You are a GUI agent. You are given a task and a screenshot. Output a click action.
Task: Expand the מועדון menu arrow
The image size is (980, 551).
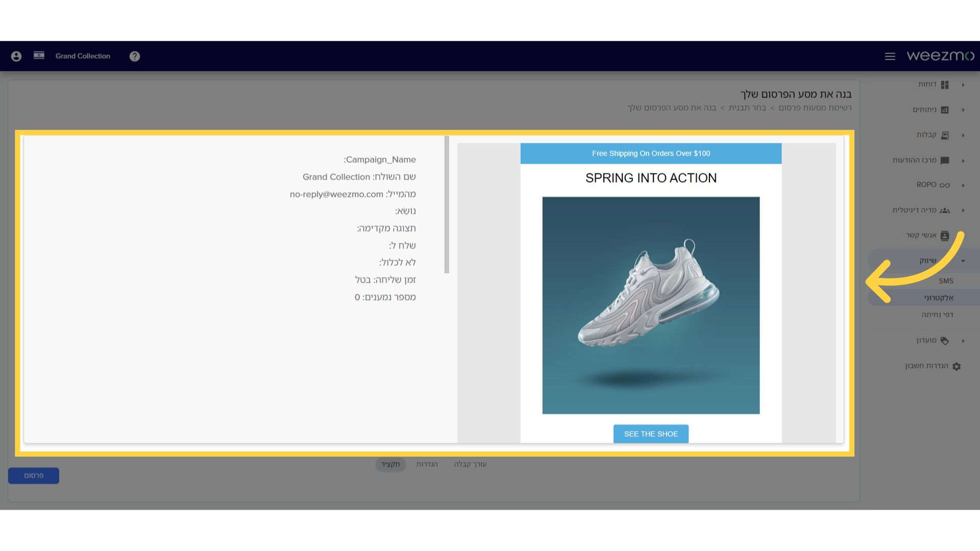click(963, 341)
